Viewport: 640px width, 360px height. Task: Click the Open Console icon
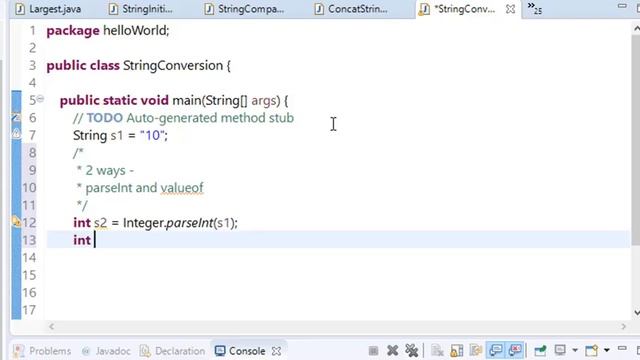coord(591,350)
